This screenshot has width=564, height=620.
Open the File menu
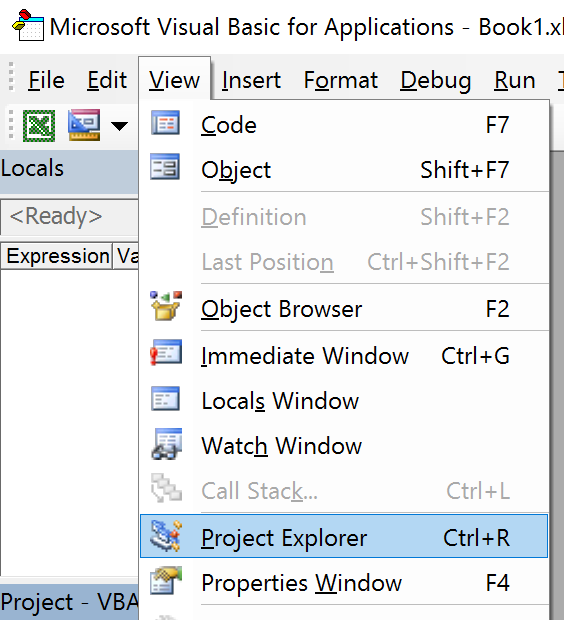pos(46,80)
